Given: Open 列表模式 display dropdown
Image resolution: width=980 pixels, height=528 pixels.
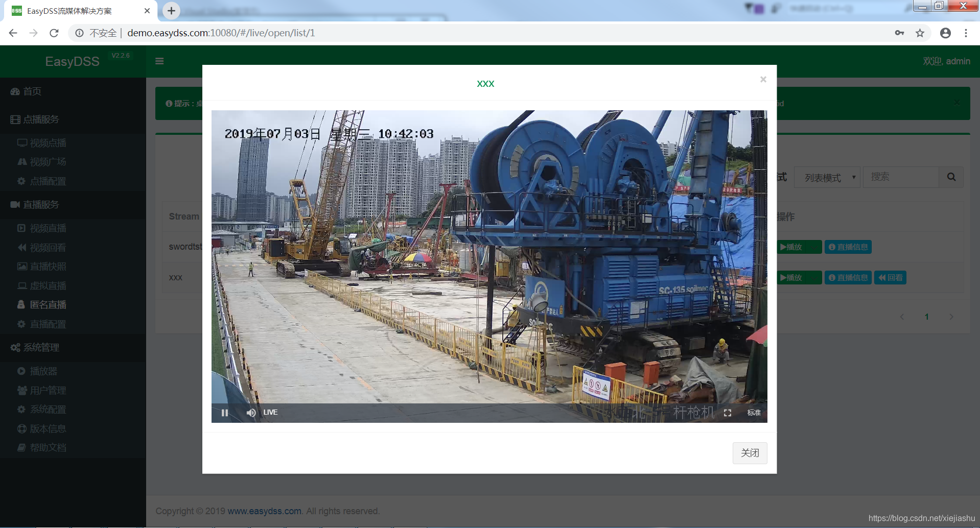Looking at the screenshot, I should point(827,177).
